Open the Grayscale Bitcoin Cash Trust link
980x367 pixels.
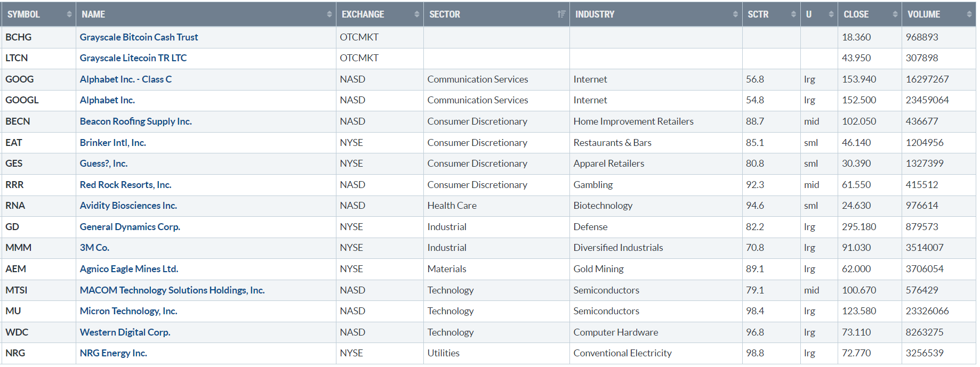(x=139, y=37)
